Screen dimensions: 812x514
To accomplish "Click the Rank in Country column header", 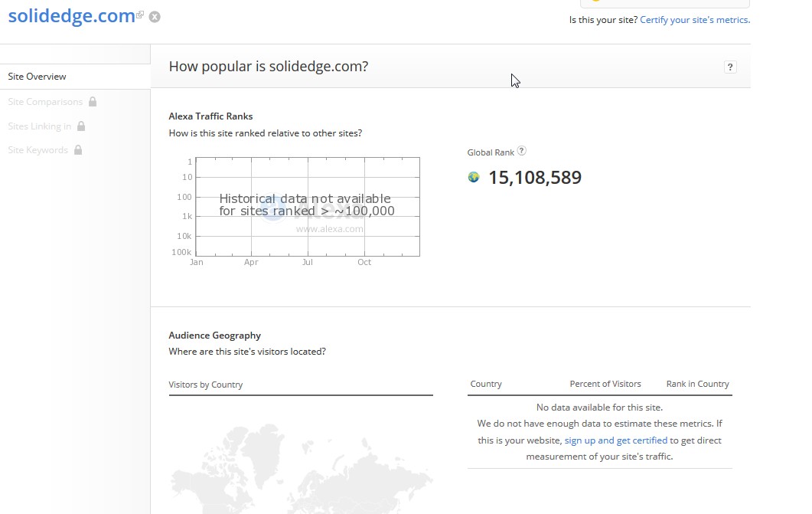I will [697, 384].
